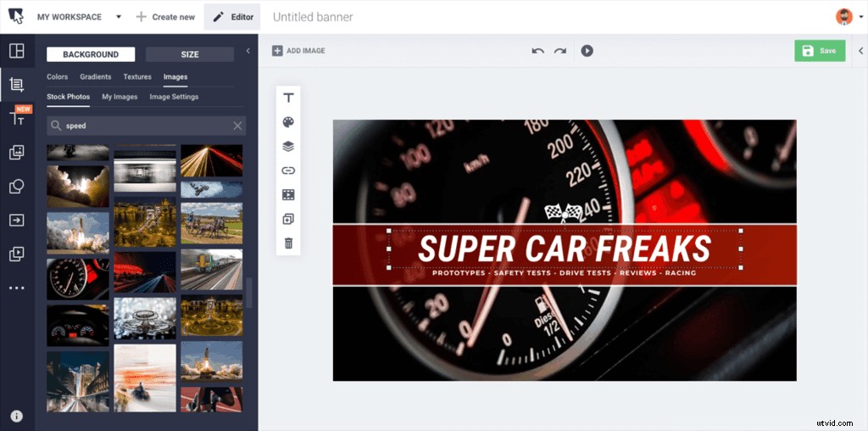Switch to the Gradients tab
This screenshot has height=431, width=868.
click(95, 77)
